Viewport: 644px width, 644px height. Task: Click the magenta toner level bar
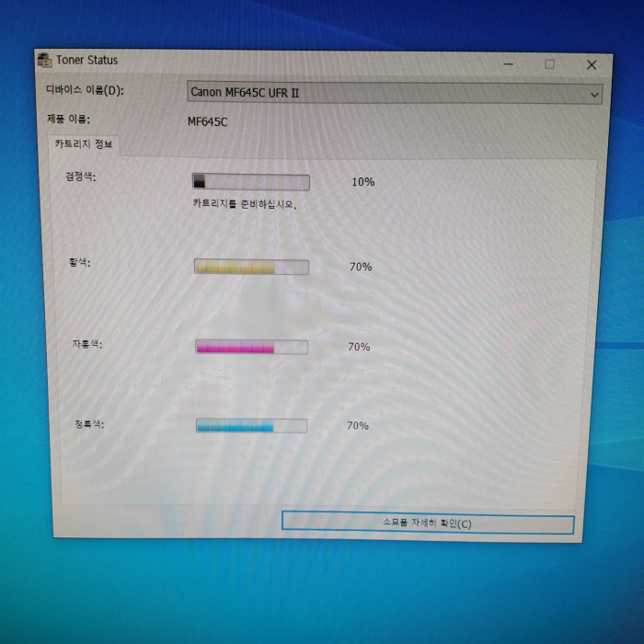point(251,347)
